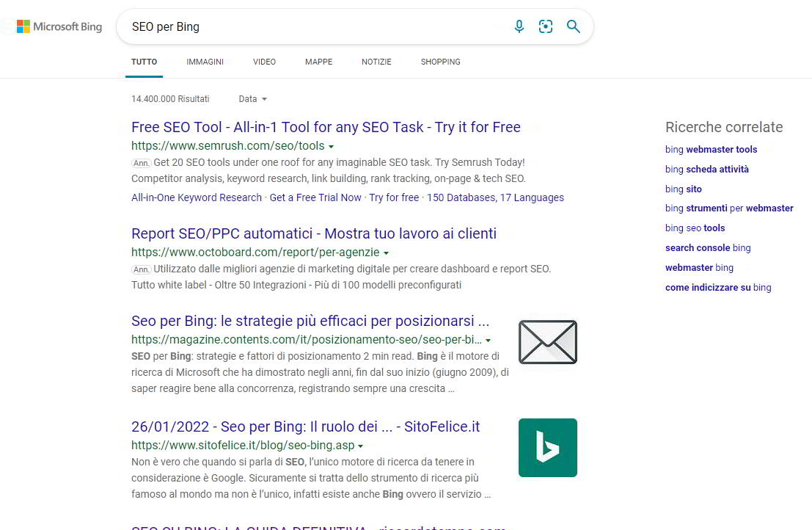This screenshot has width=812, height=530.
Task: Click the magnifying glass search button
Action: click(573, 26)
